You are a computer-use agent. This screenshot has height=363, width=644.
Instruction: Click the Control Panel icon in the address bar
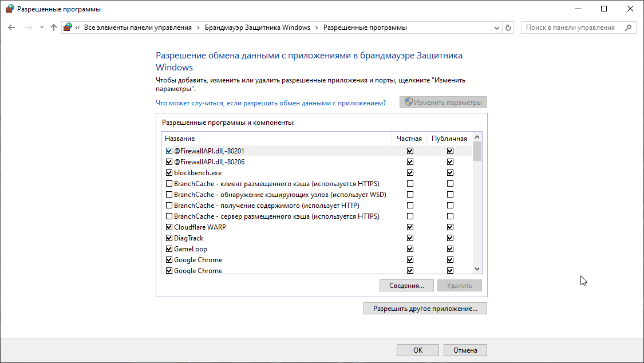click(x=68, y=27)
